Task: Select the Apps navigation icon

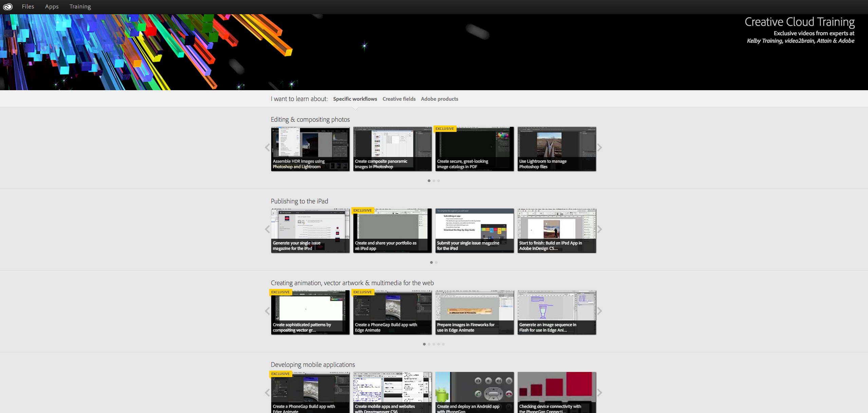Action: (51, 7)
